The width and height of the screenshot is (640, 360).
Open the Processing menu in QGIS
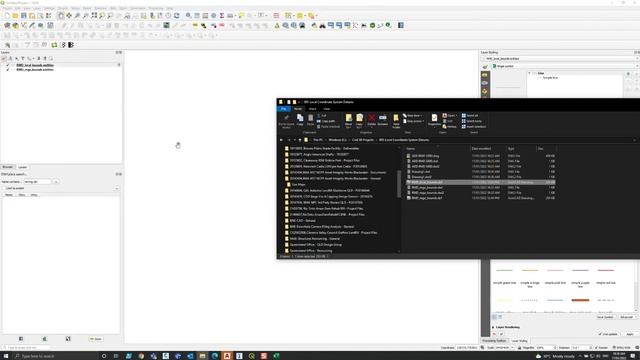(x=156, y=8)
